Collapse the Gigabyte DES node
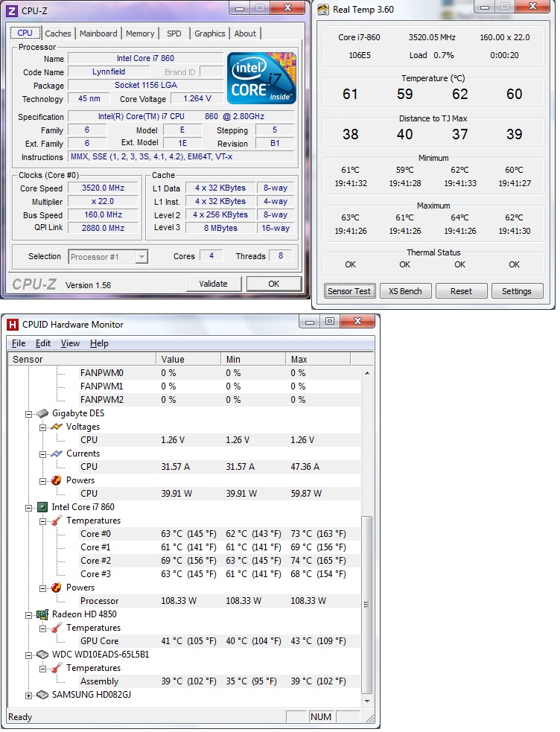The width and height of the screenshot is (560, 732). [29, 413]
